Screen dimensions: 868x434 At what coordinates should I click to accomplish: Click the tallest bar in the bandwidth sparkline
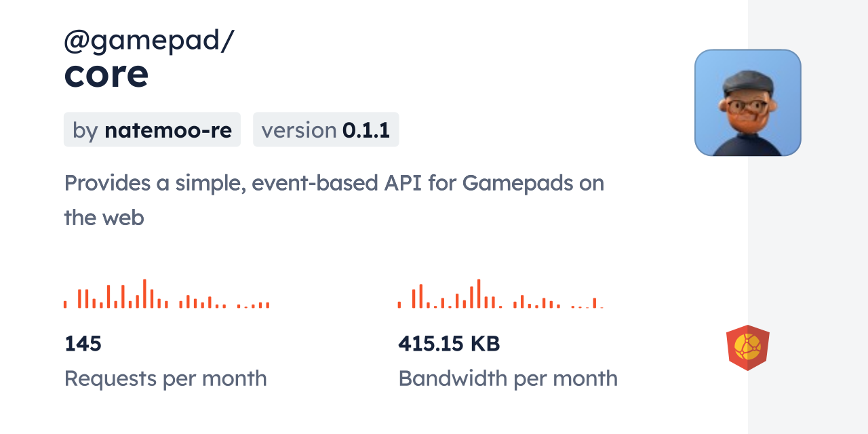point(479,294)
